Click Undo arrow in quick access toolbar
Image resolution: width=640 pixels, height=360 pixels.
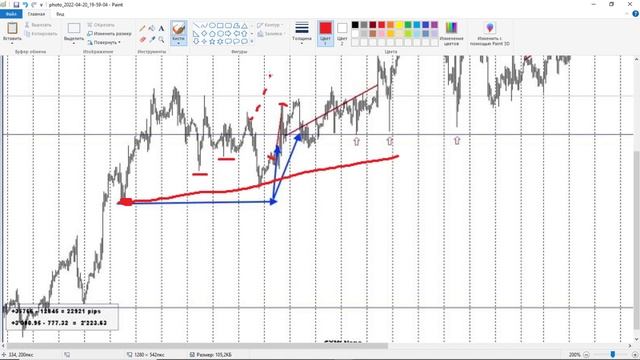pyautogui.click(x=25, y=5)
